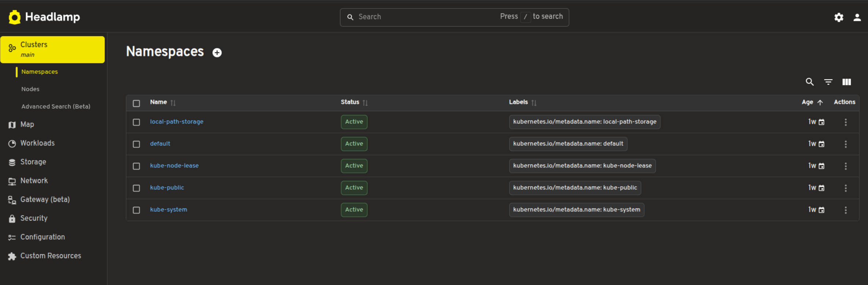Image resolution: width=868 pixels, height=285 pixels.
Task: Open actions menu for kube-system row
Action: tap(846, 210)
